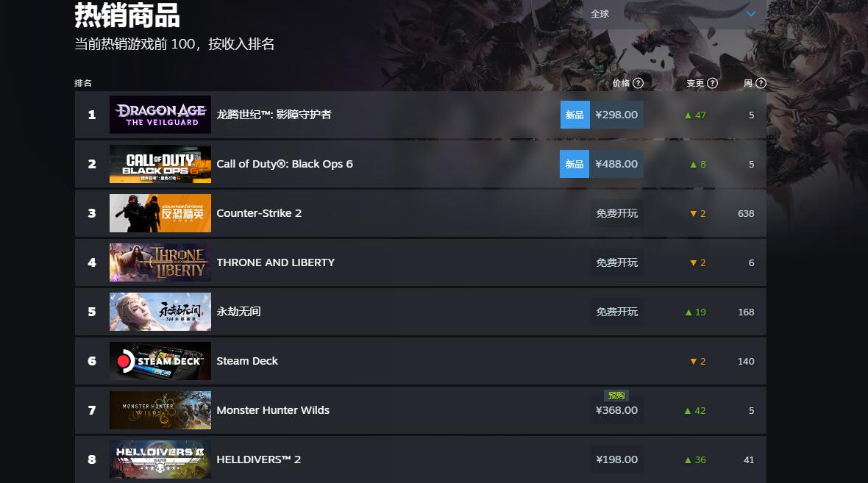Screen dimensions: 868x483
Task: Click 新品 badge on Dragon Age row
Action: tap(574, 115)
